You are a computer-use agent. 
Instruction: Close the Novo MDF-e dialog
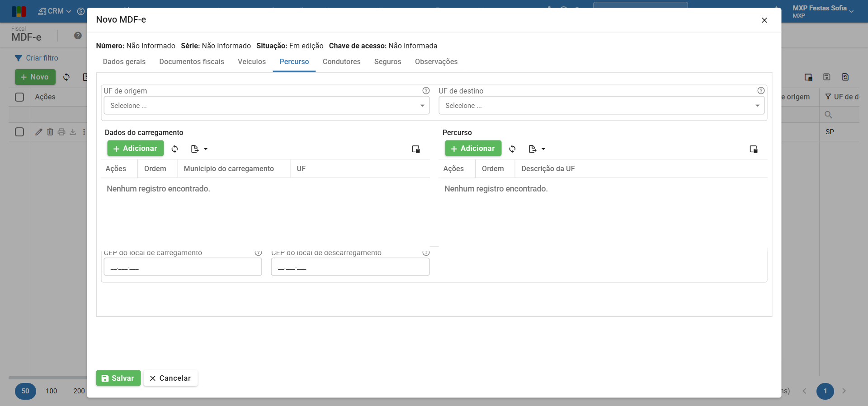tap(764, 20)
